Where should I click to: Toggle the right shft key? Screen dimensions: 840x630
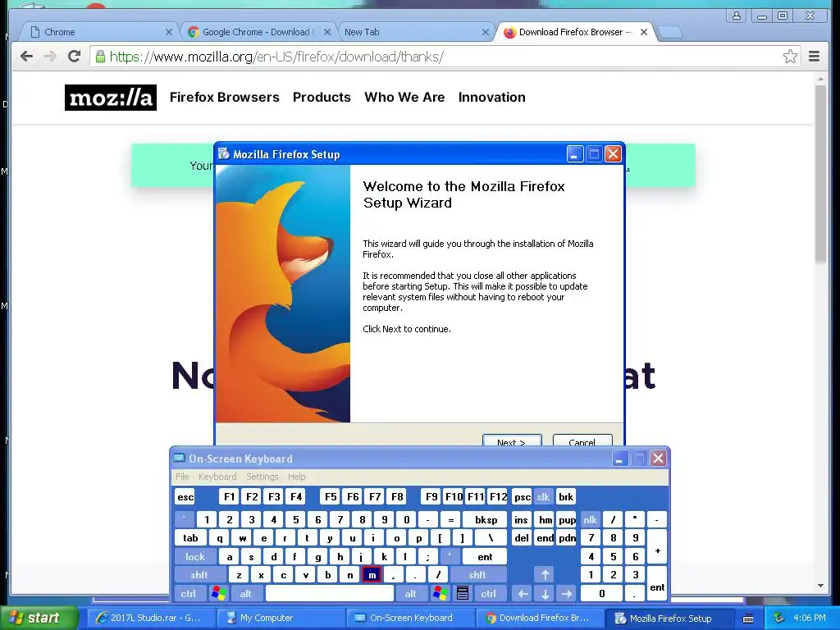[477, 575]
